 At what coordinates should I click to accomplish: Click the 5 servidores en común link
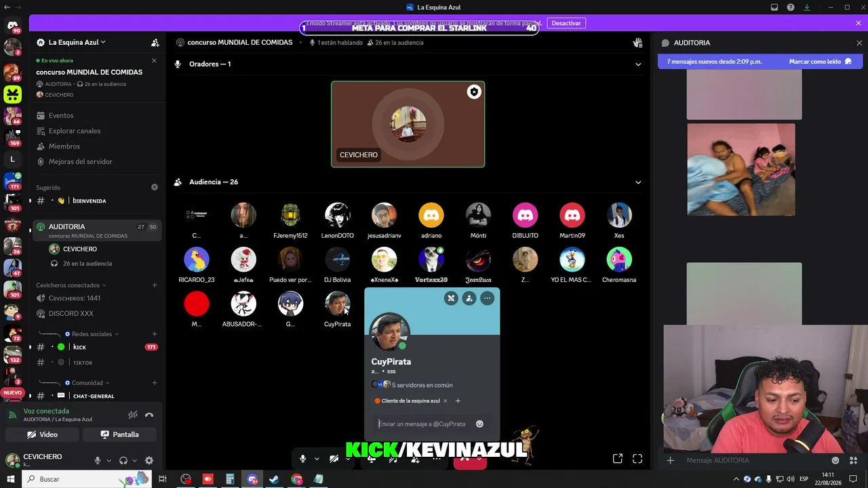(x=422, y=385)
